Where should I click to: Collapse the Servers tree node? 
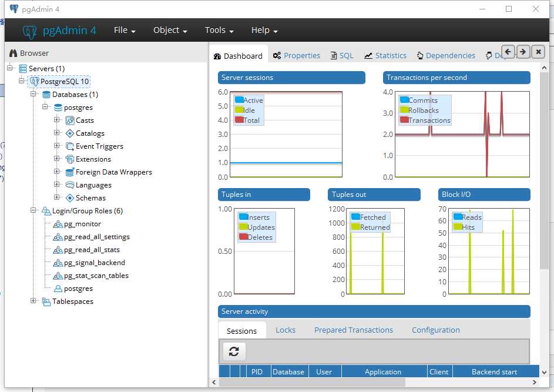click(10, 68)
